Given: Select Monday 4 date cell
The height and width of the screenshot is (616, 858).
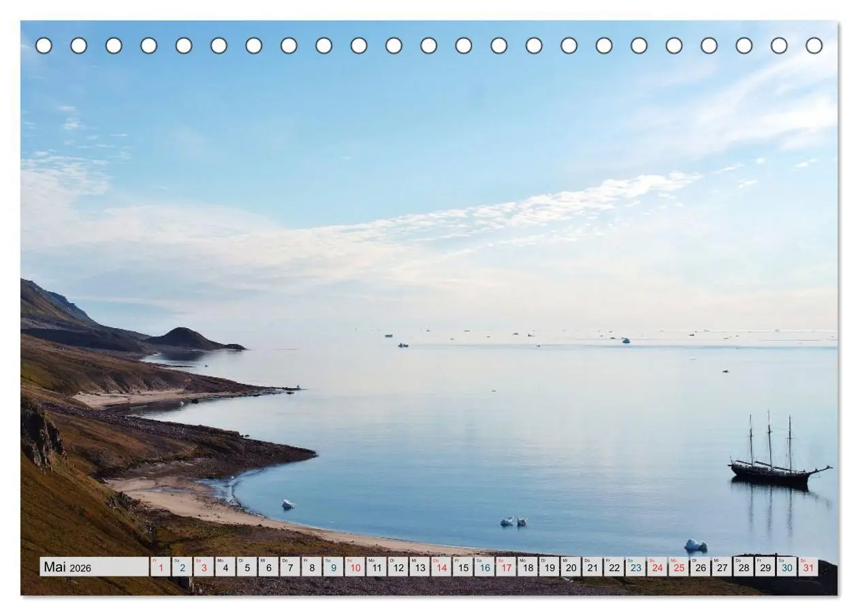Looking at the screenshot, I should coord(225,567).
